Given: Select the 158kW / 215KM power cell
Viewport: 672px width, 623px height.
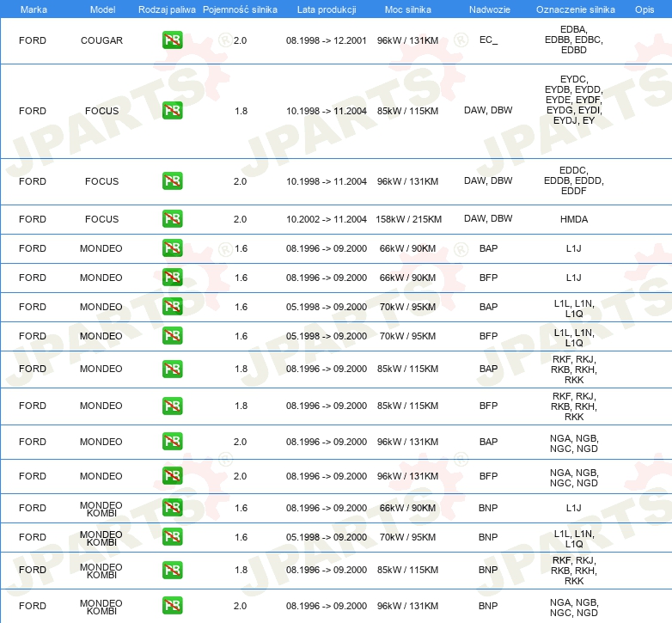Looking at the screenshot, I should [x=407, y=219].
